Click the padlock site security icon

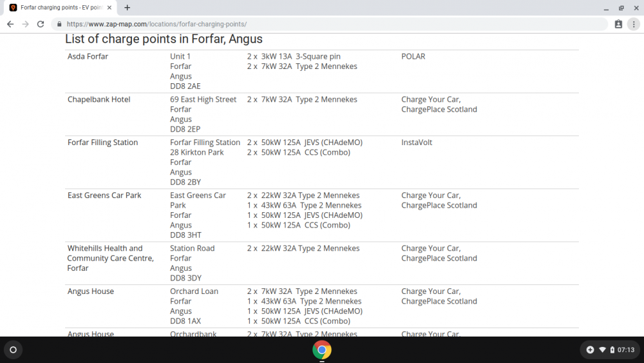(59, 25)
